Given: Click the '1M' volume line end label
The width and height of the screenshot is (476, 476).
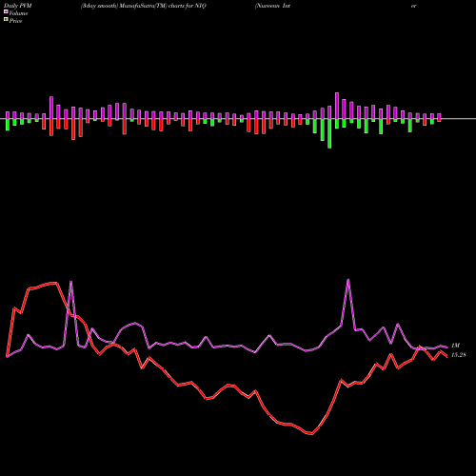Looking at the screenshot, I should point(455,346).
